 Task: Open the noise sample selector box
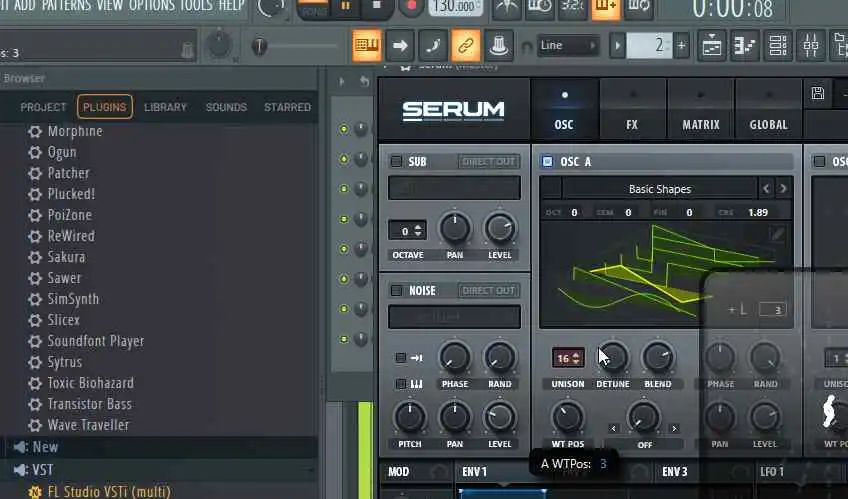(454, 317)
